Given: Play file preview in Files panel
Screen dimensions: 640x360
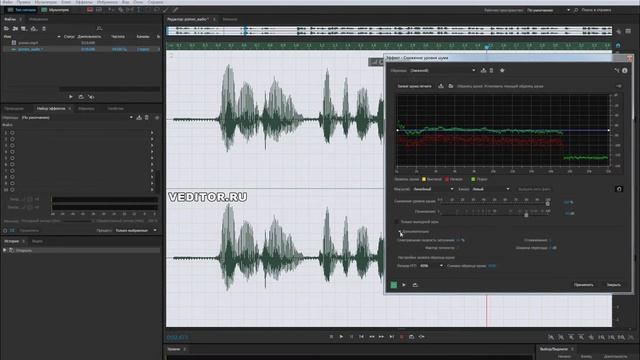Looking at the screenshot, I should (71, 97).
